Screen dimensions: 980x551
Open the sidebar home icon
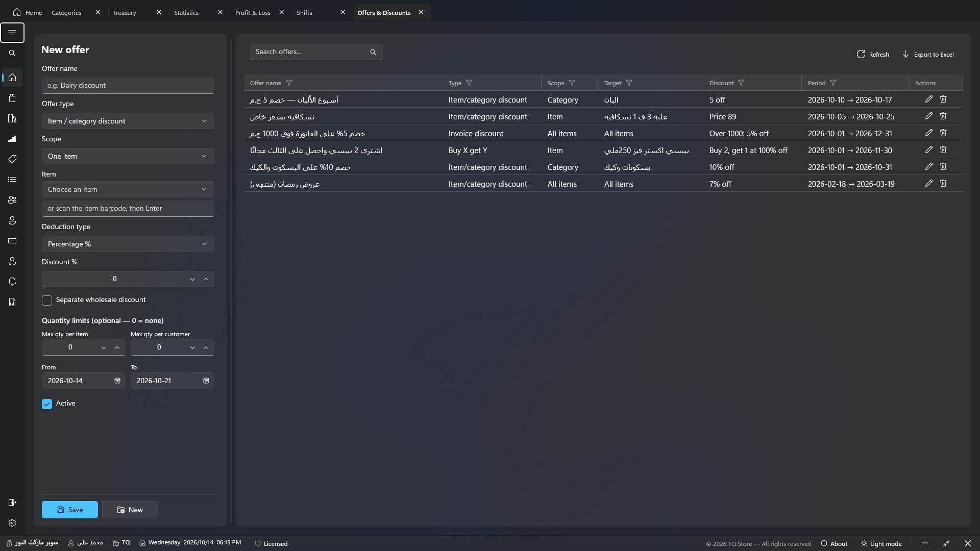(x=12, y=78)
